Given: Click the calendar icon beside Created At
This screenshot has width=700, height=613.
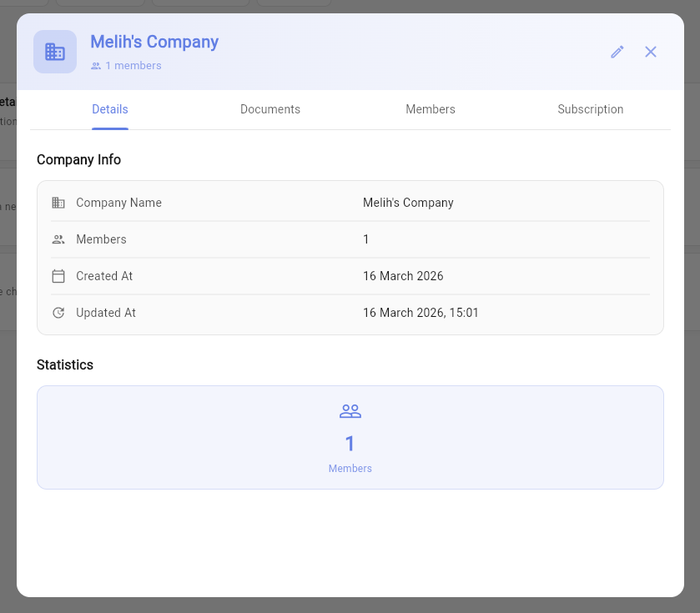Looking at the screenshot, I should 58,276.
